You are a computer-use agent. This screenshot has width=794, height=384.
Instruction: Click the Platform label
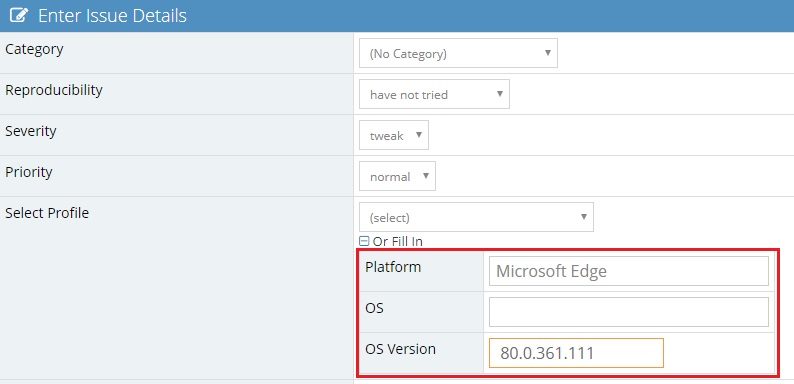pyautogui.click(x=393, y=267)
